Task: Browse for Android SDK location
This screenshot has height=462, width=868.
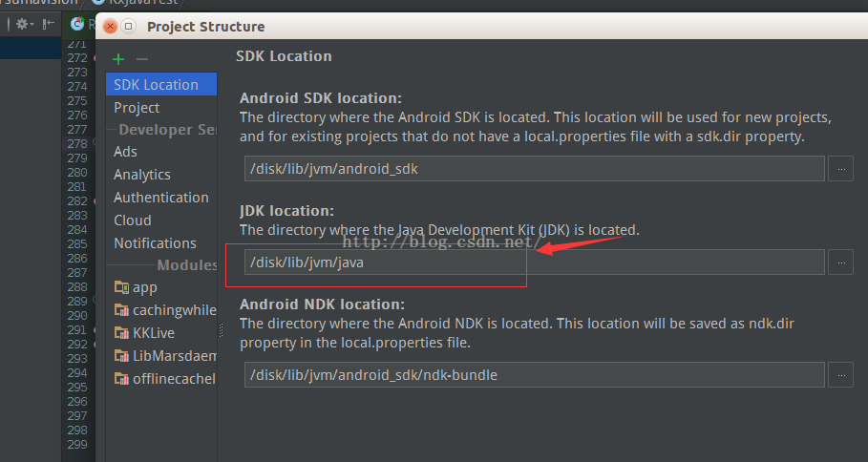Action: 840,169
